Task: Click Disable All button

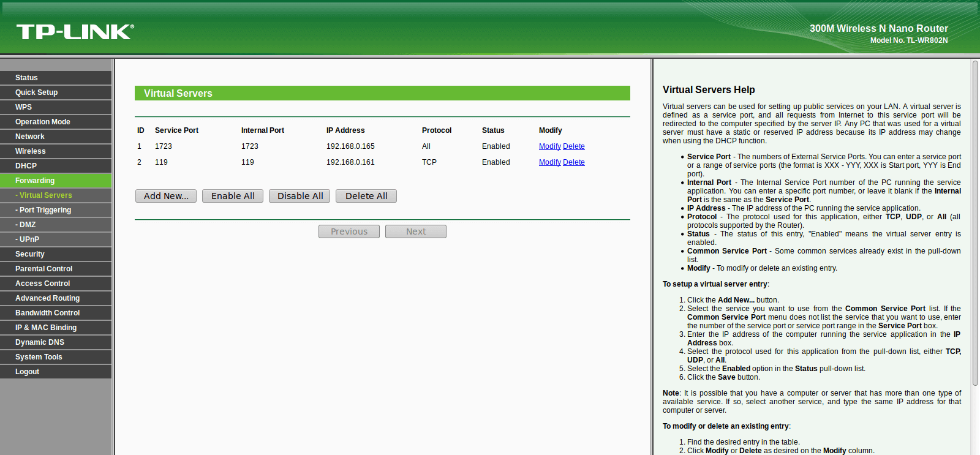Action: pos(300,196)
